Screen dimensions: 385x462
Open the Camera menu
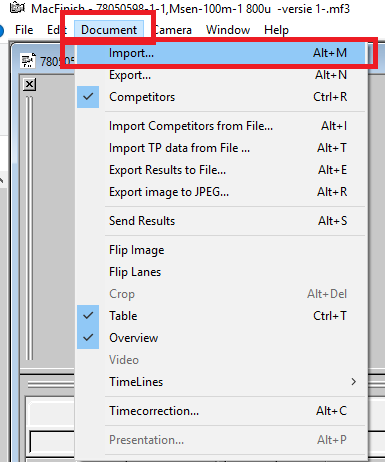[x=173, y=30]
